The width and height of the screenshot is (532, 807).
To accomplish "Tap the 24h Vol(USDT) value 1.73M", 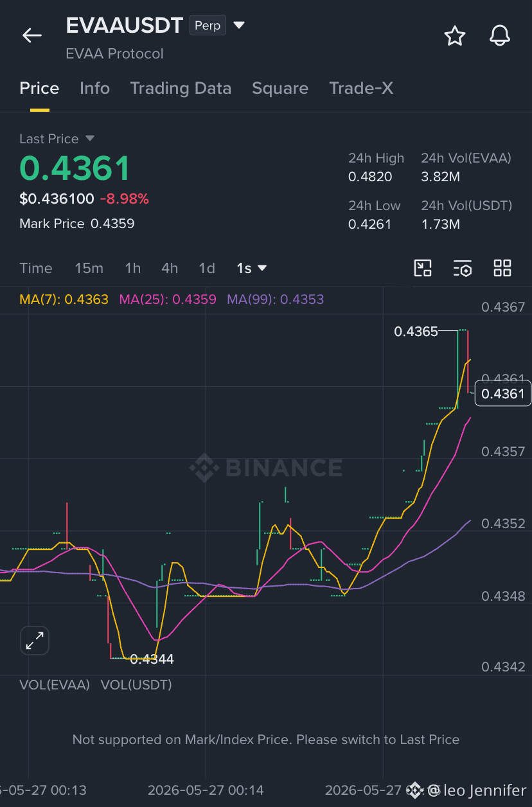I will pos(440,224).
